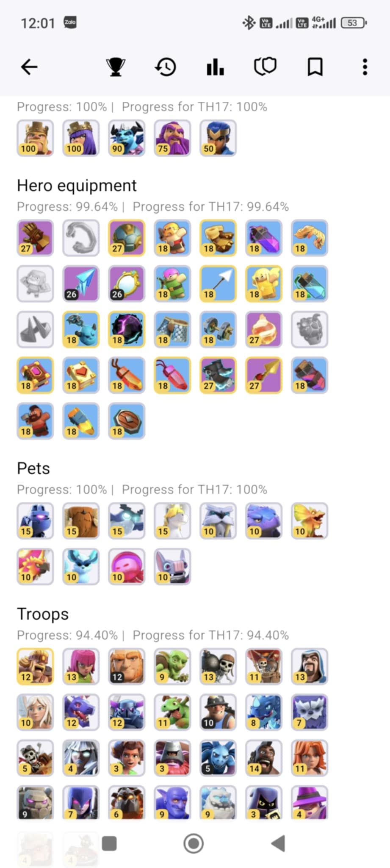390x868 pixels.
Task: Tap the L.A.S.S.I pet level 15
Action: point(35,521)
